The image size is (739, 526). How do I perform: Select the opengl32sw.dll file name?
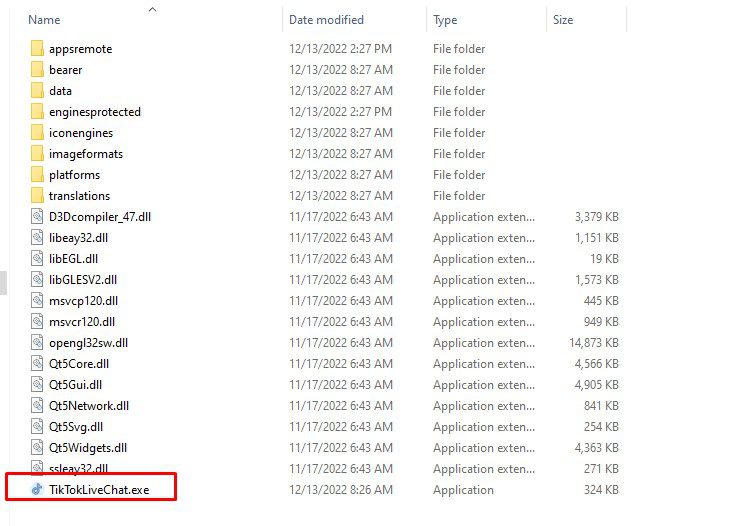[x=89, y=343]
